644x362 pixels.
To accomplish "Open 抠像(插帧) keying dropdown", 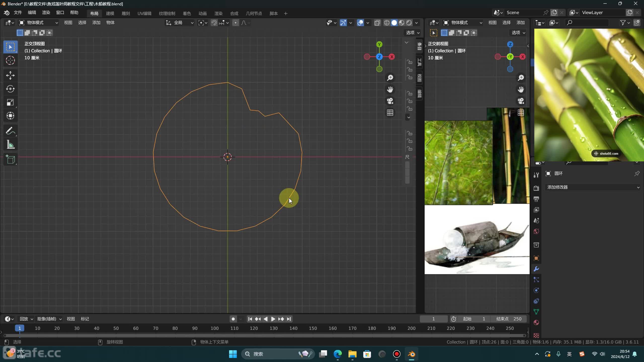I will pyautogui.click(x=49, y=319).
